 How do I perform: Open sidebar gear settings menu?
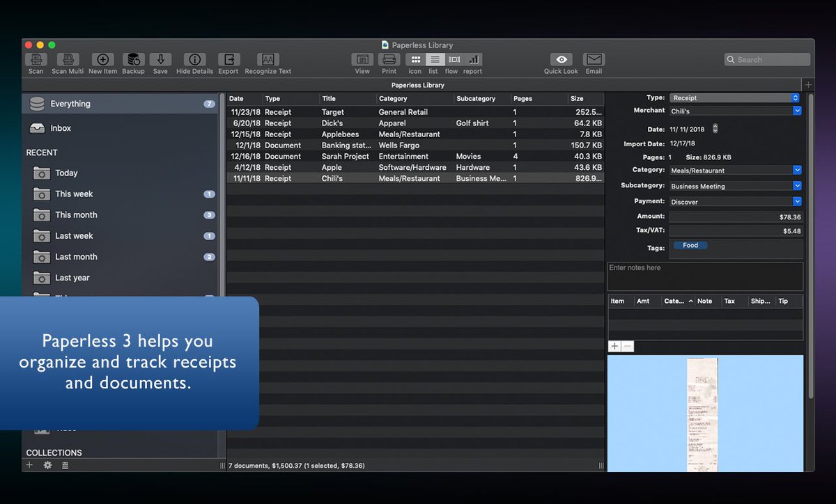click(x=47, y=465)
